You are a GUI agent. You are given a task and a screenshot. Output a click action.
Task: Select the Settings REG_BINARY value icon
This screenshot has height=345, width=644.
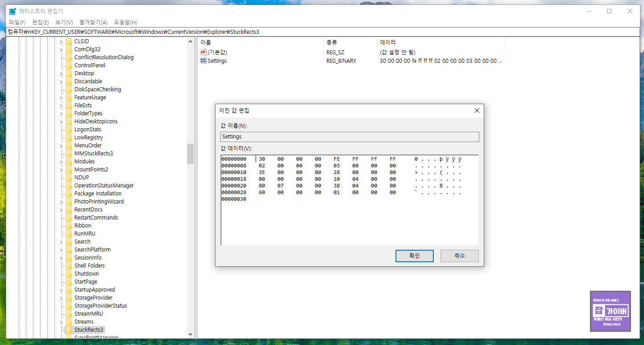203,61
